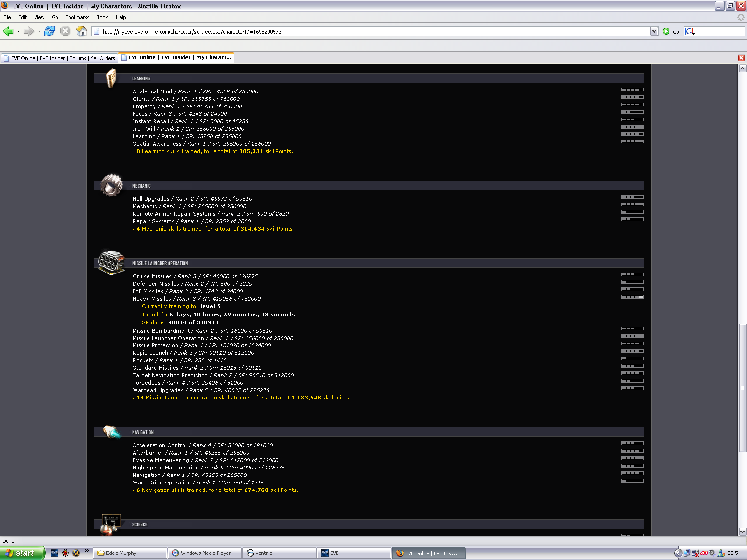
Task: Switch to the Ventrilo taskbar window
Action: [280, 553]
